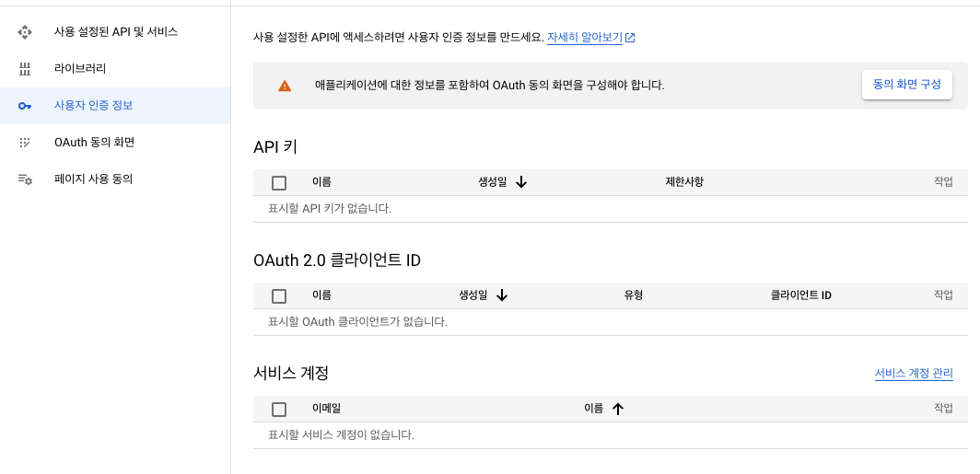Sort API keys by 생성일 down arrow
Image resolution: width=980 pixels, height=474 pixels.
[521, 182]
